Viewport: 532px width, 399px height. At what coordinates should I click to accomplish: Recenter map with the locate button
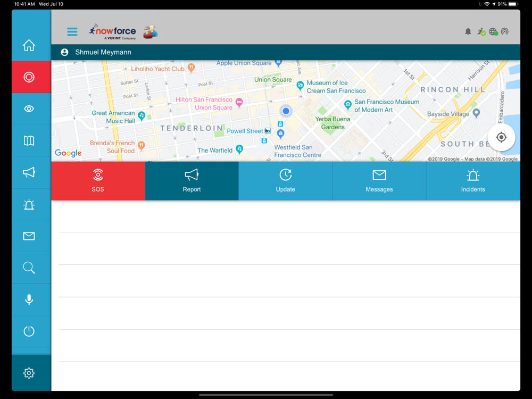501,137
